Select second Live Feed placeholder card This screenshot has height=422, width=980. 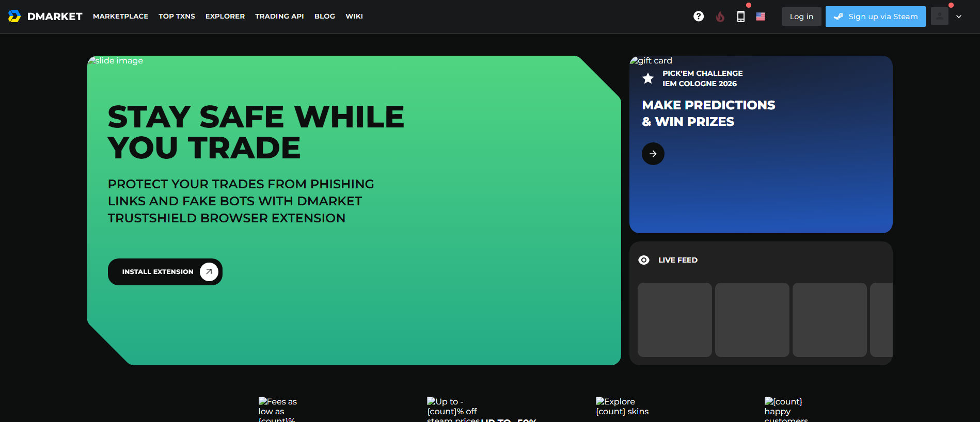(x=752, y=320)
